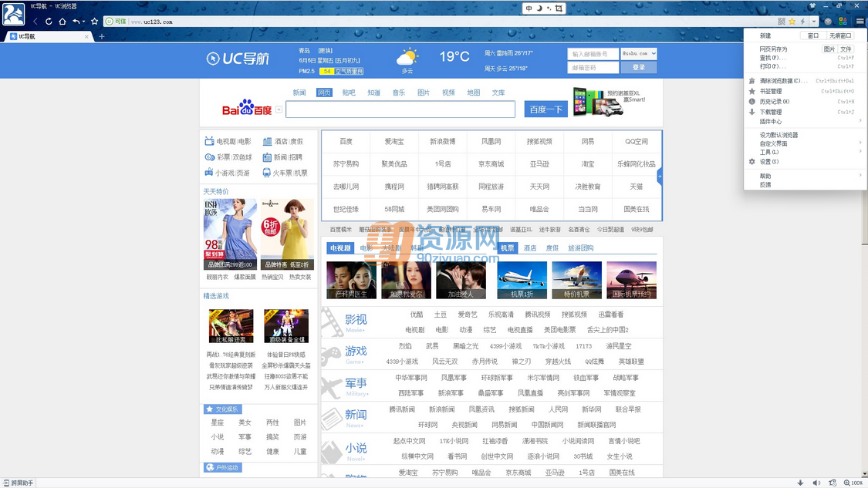Select the 贴吧 search category tab

[349, 93]
